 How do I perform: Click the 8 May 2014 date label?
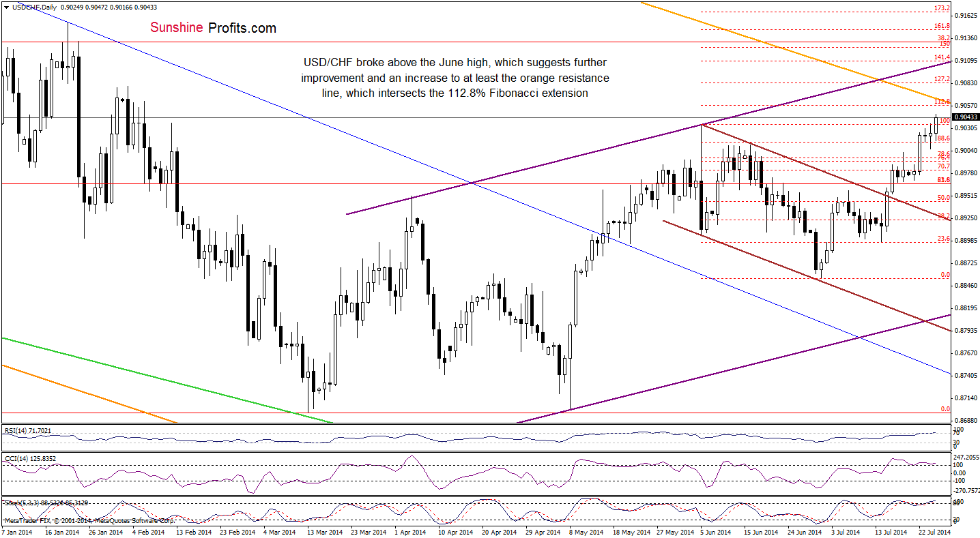(588, 531)
